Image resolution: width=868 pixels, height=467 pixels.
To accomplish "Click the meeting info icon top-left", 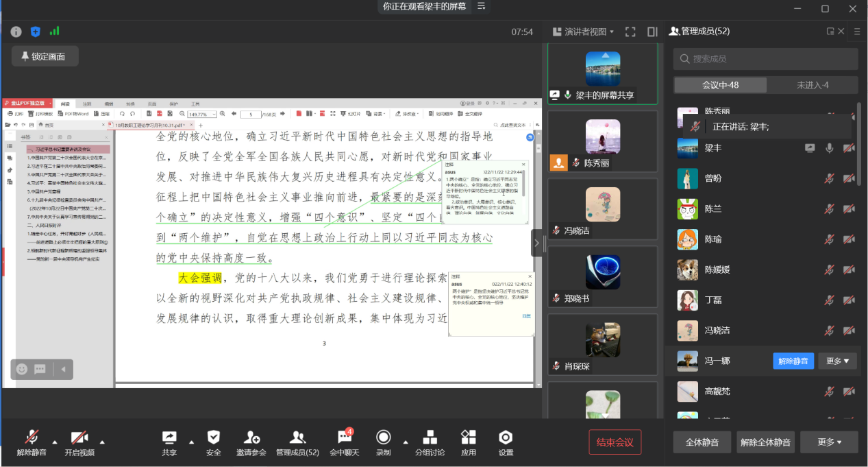I will point(16,32).
